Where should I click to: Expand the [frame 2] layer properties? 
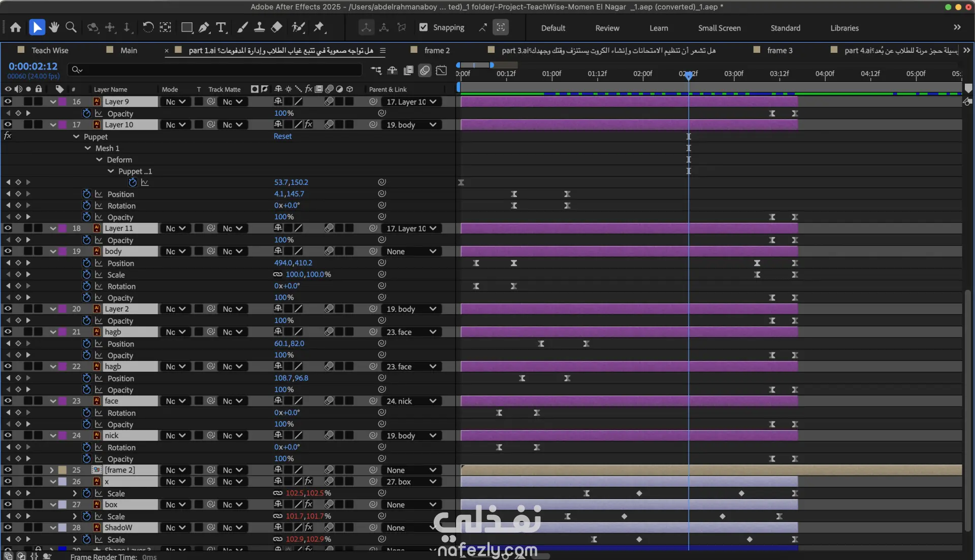coord(52,470)
